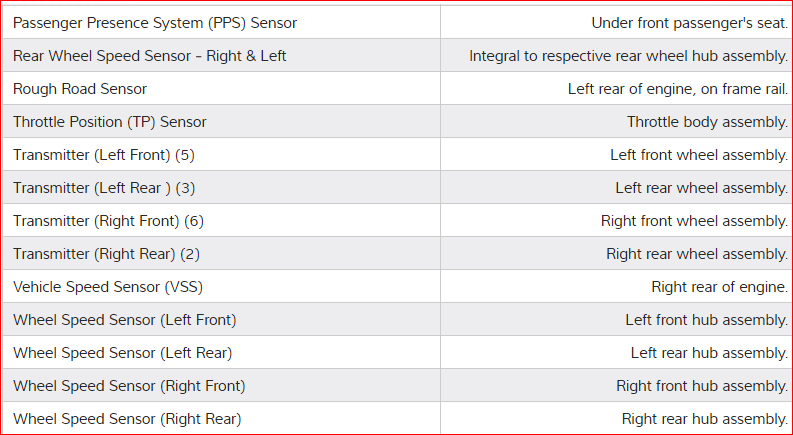Screen dimensions: 793x435
Task: Select Transmitter (Right Rear) (2) row
Action: tap(106, 254)
